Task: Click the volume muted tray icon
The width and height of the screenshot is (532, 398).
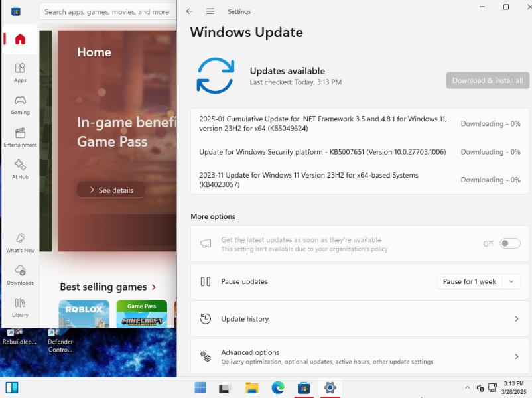Action: pos(480,387)
